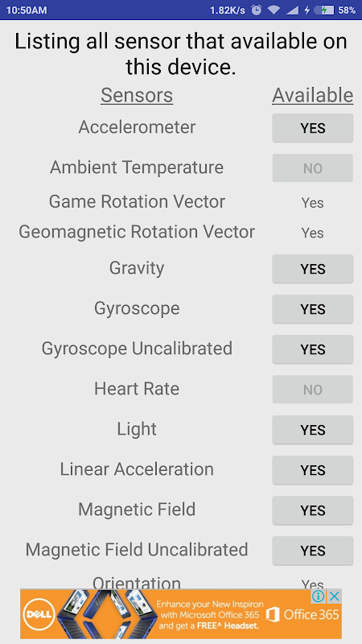The height and width of the screenshot is (644, 362).
Task: Select YES beside Linear Acceleration
Action: coord(312,470)
